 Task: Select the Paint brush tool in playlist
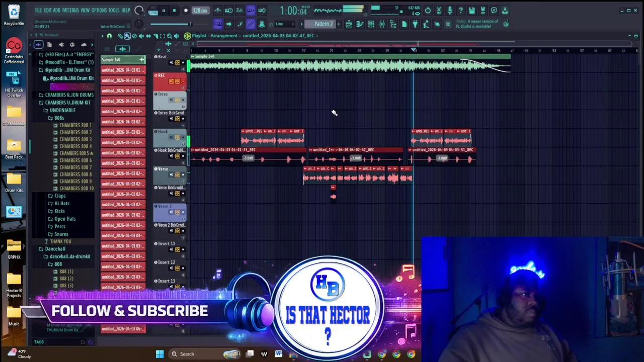click(127, 36)
